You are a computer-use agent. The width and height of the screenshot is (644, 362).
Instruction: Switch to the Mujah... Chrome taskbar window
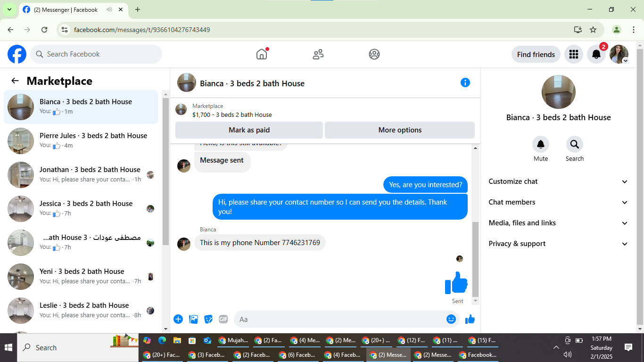(233, 340)
